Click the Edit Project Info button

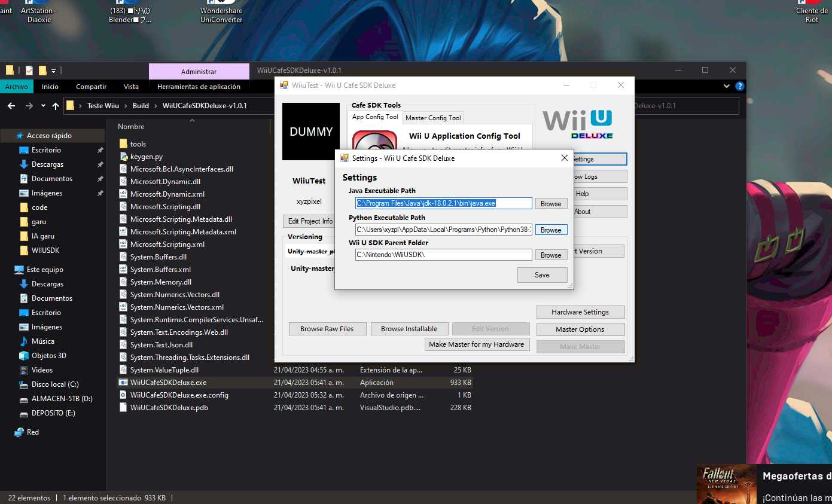pos(310,221)
